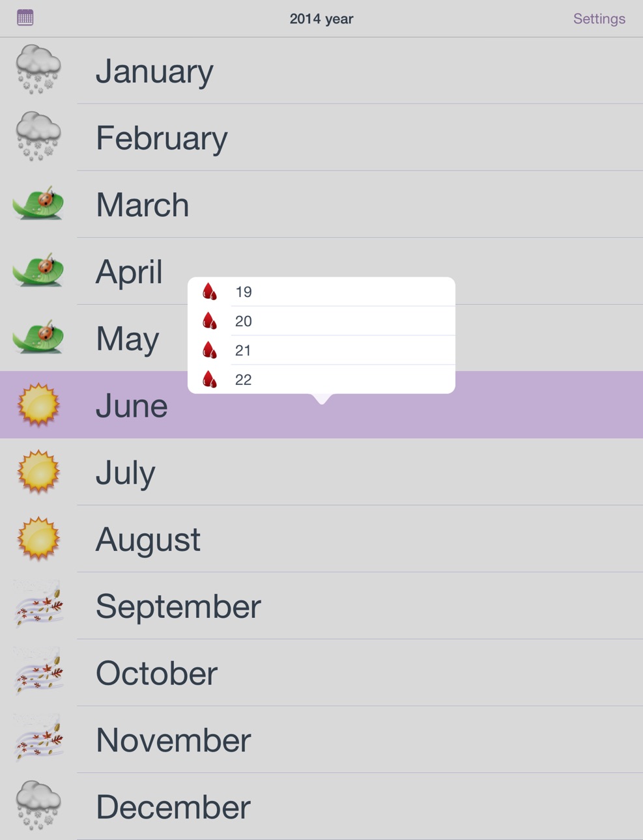Viewport: 643px width, 840px height.
Task: Tap the snow cloud icon for December
Action: click(38, 805)
